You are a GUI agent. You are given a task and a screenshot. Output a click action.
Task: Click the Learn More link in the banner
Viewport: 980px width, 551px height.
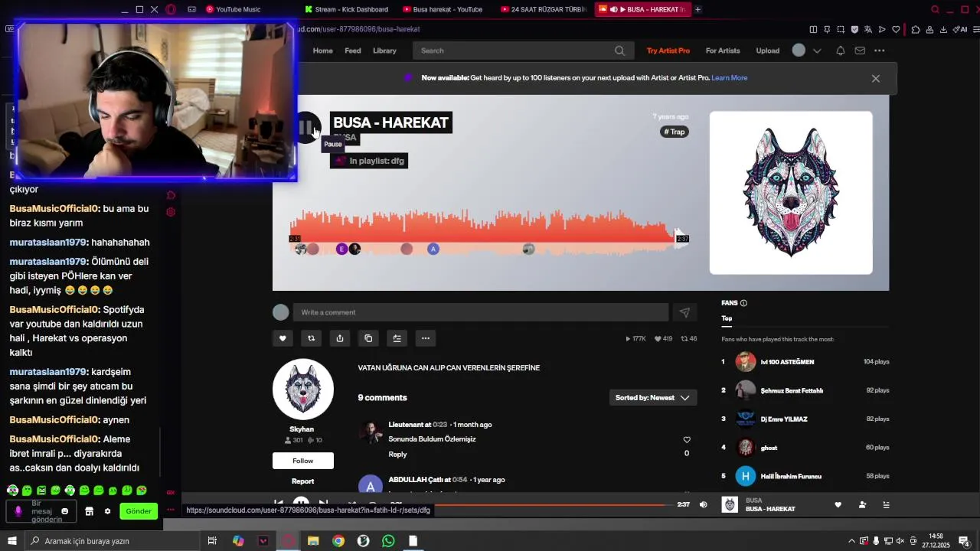[729, 78]
